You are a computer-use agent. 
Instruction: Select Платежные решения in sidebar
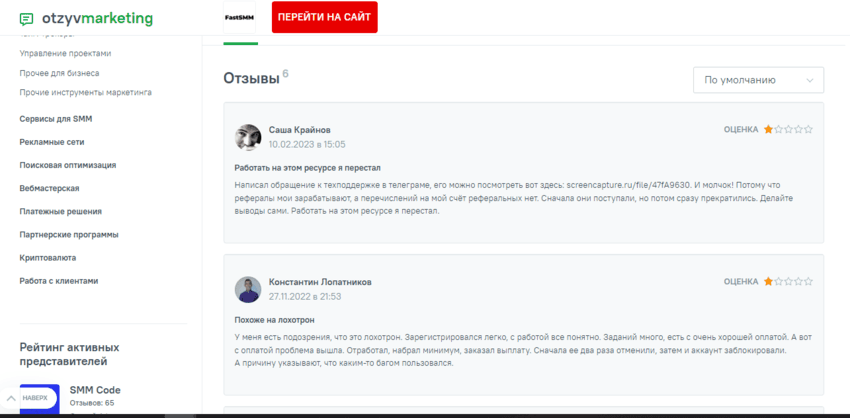coord(61,211)
